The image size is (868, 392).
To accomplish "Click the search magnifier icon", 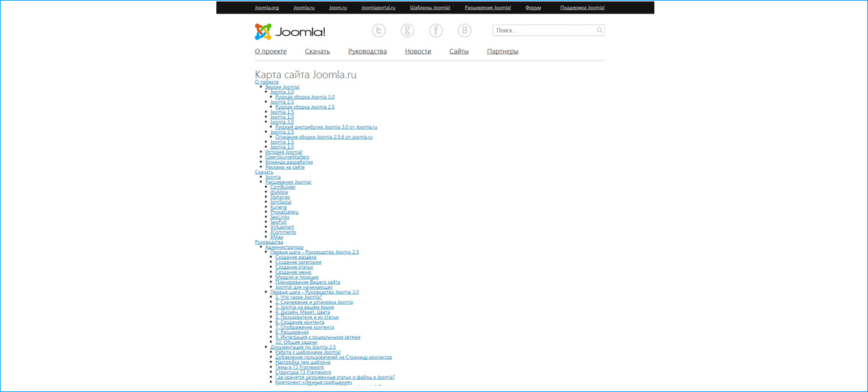I will tap(599, 31).
